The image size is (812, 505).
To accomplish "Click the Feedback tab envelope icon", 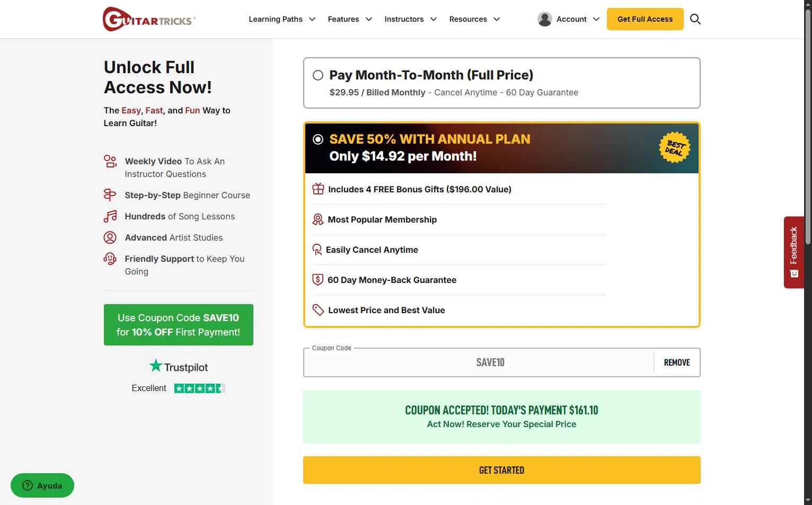I will pyautogui.click(x=794, y=274).
